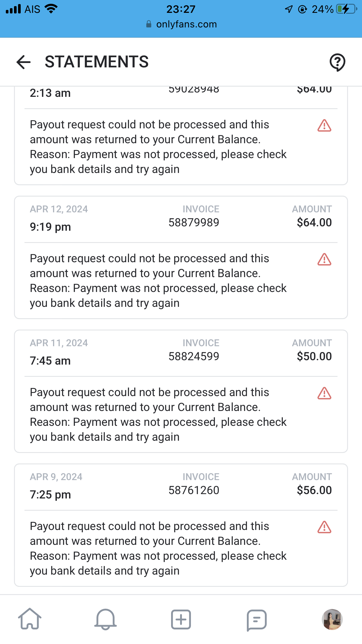Tap the Home icon in bottom bar
Viewport: 362px width, 644px height.
pyautogui.click(x=30, y=619)
